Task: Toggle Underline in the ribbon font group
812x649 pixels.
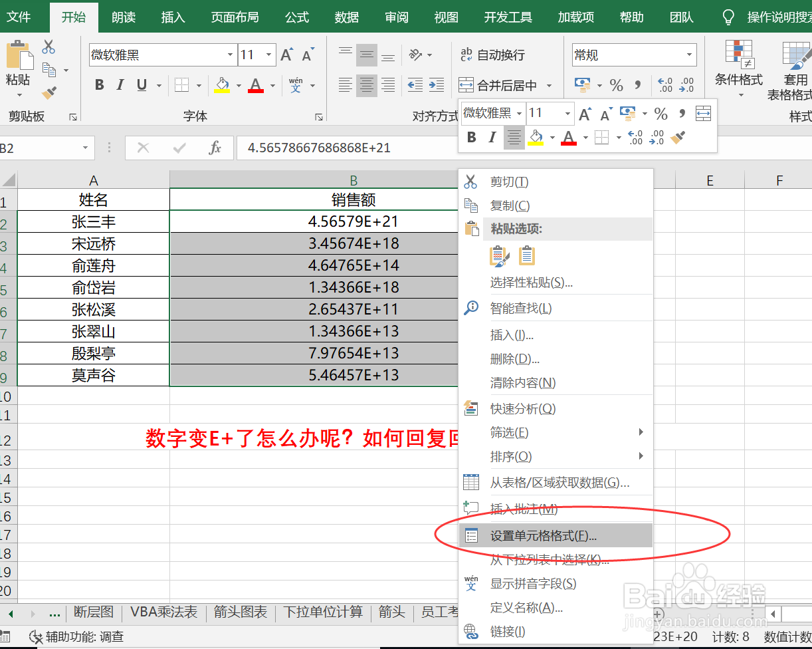Action: click(x=142, y=85)
